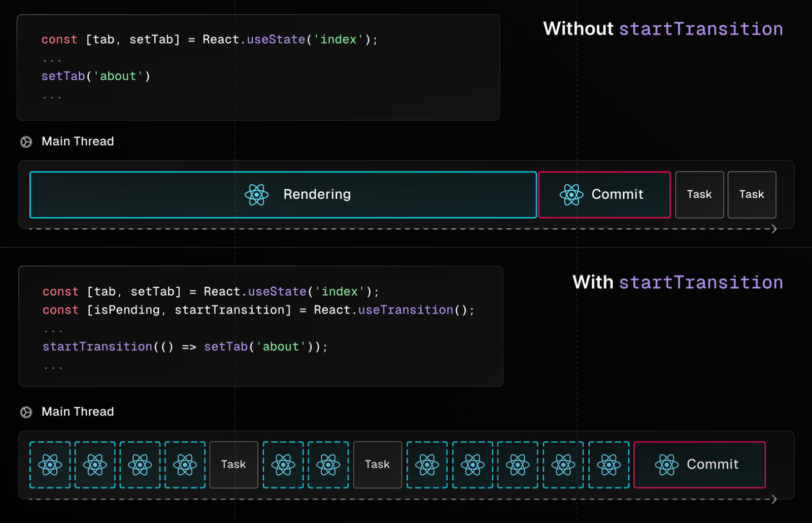Click the Commit block ending the lower timeline
812x523 pixels.
point(700,465)
